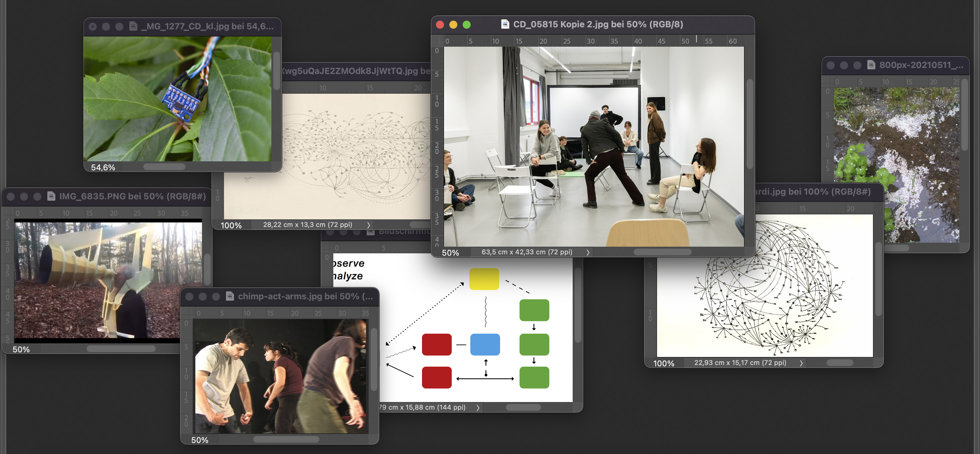Click the file icon of the Bildschirmfo window
The image size is (980, 454).
pos(370,231)
